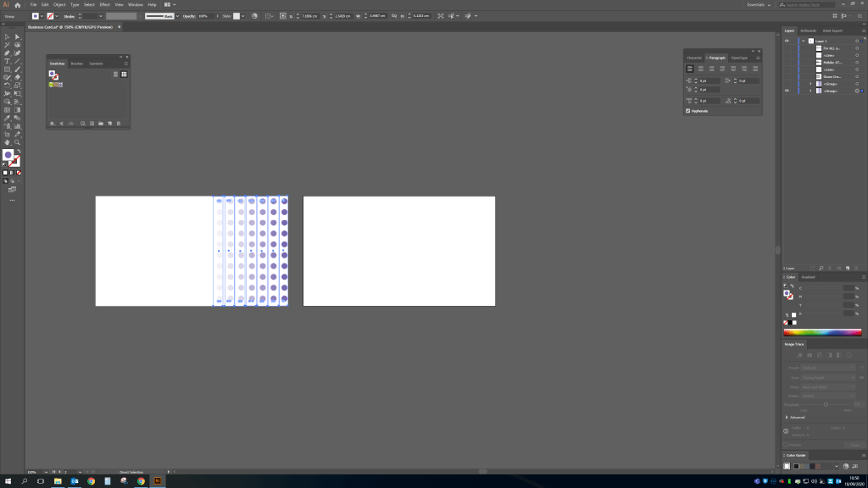Open the Essentials workspace dropdown
The width and height of the screenshot is (868, 488).
point(757,5)
